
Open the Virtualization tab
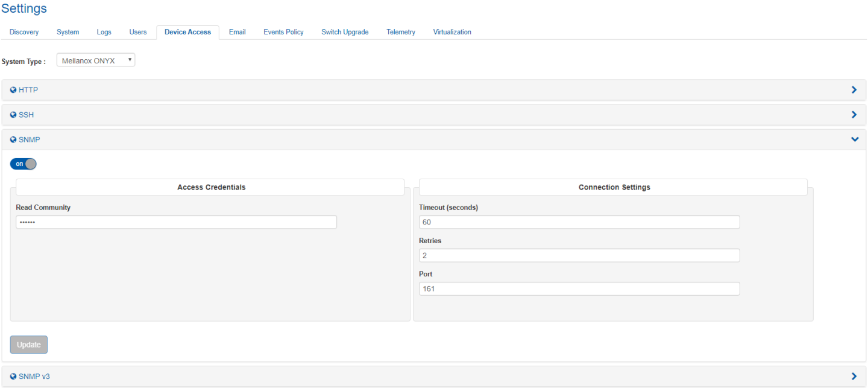tap(452, 32)
